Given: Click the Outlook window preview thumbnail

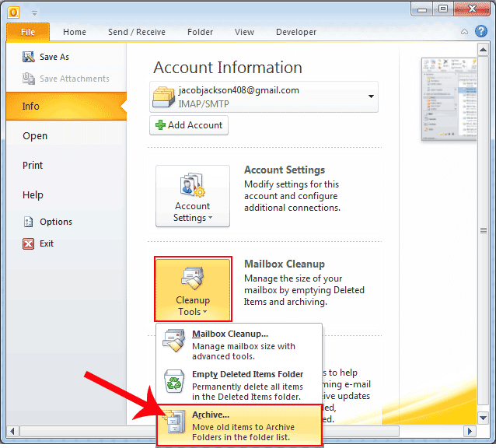Looking at the screenshot, I should click(x=449, y=99).
